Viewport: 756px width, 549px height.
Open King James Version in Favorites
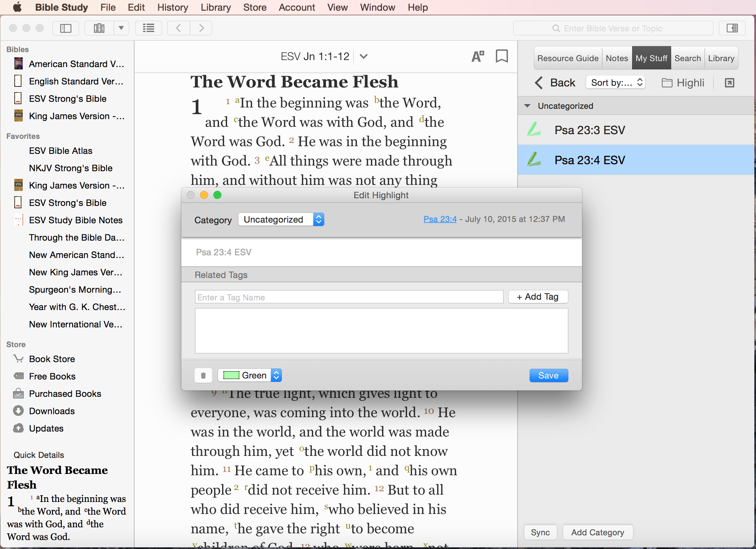click(x=76, y=185)
